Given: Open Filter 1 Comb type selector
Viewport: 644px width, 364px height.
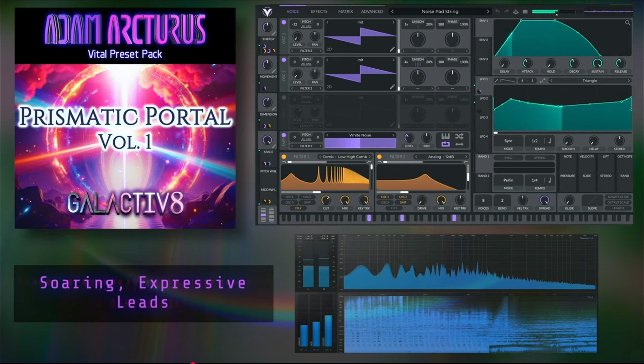Looking at the screenshot, I should click(x=345, y=157).
